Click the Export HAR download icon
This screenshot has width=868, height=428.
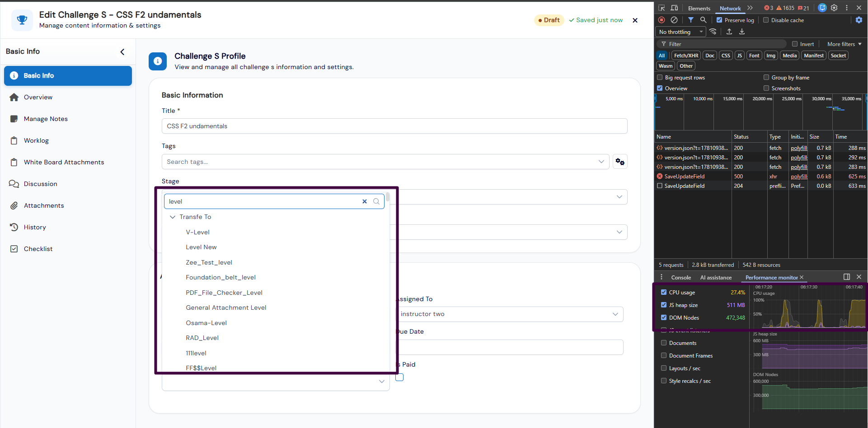tap(742, 32)
